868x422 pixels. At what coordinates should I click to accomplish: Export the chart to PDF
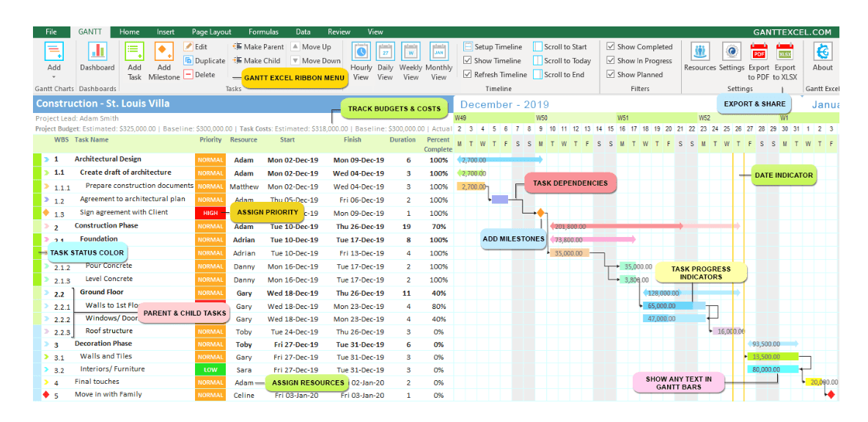pos(759,51)
